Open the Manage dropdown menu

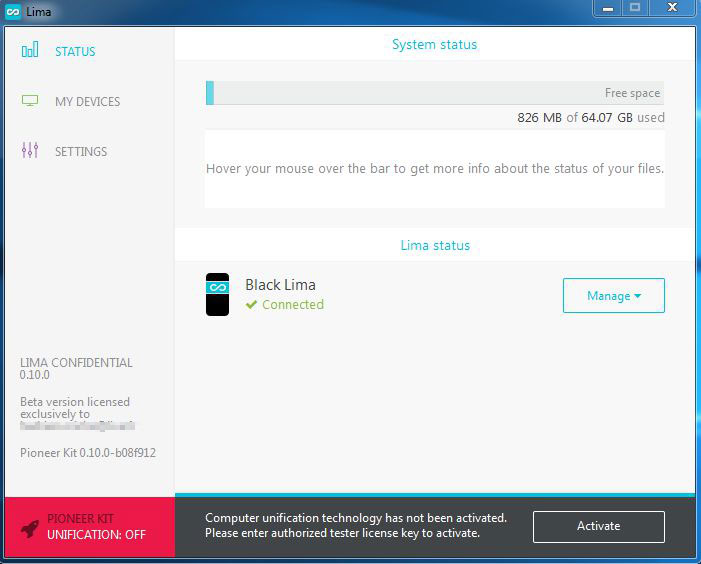pos(613,296)
